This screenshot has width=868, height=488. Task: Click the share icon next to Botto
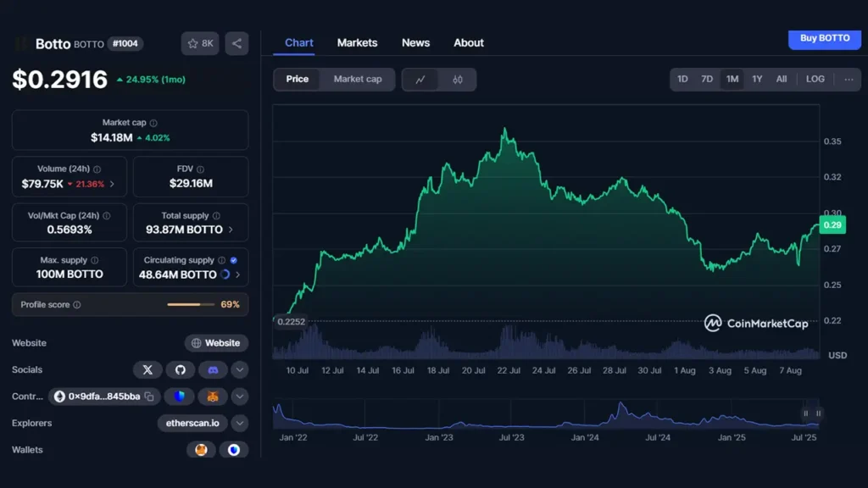pos(237,44)
